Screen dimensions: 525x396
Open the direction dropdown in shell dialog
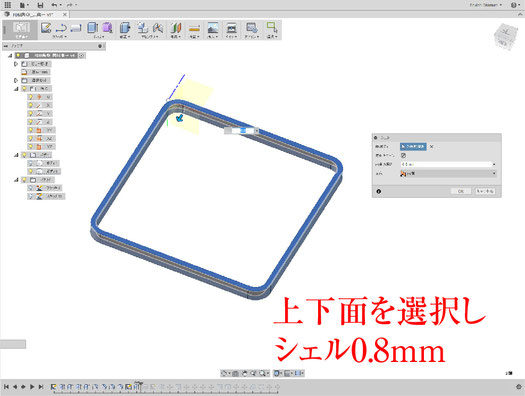pos(448,173)
